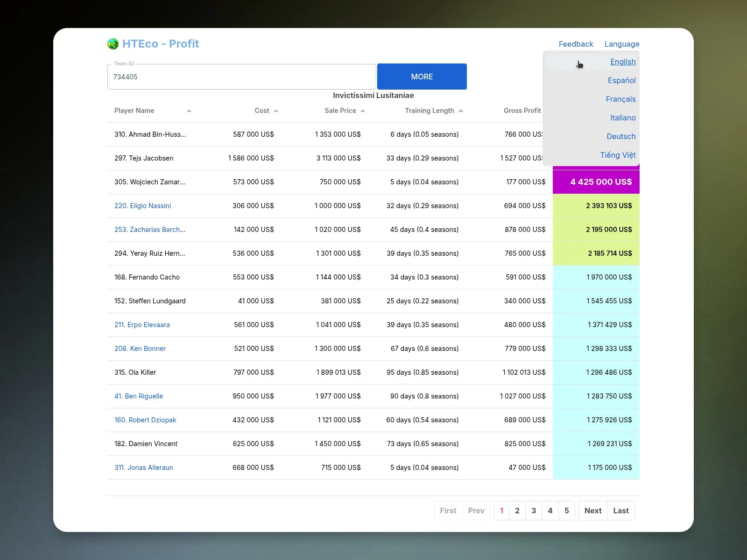Pick Deutsch in the language menu
Screen dimensions: 747x560
621,136
